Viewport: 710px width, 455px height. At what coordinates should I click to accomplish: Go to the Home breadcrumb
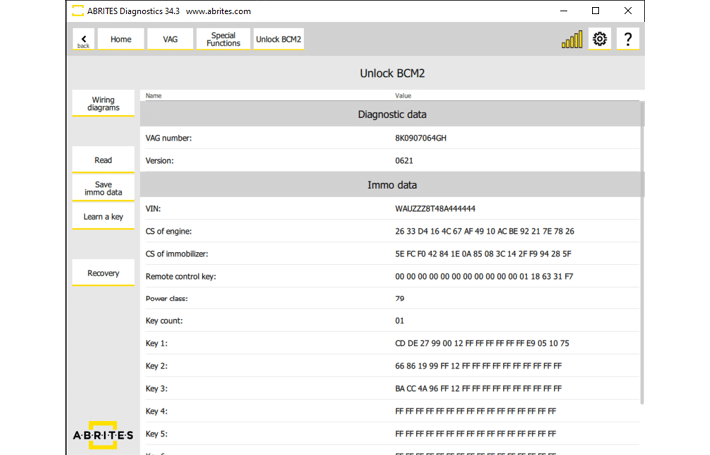(x=121, y=39)
